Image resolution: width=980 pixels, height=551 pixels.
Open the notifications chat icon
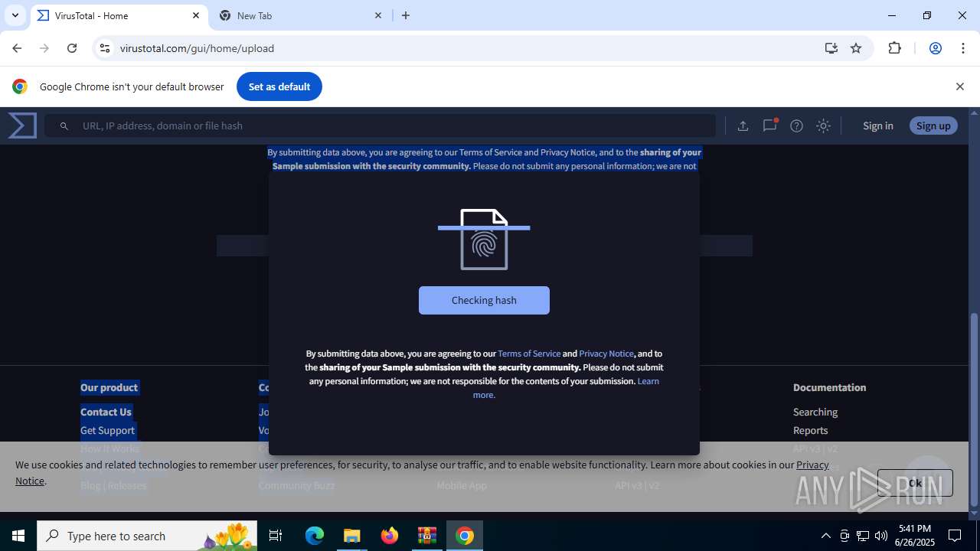[x=770, y=126]
